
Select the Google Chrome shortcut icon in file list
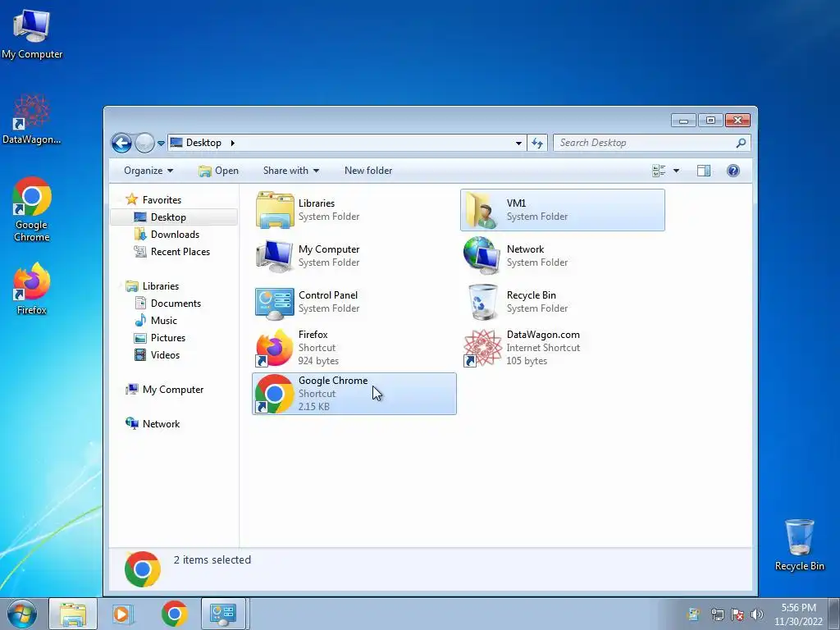274,394
